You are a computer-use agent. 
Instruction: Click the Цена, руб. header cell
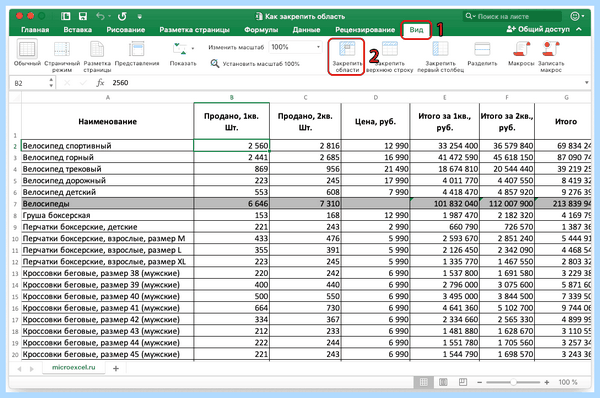coord(375,121)
